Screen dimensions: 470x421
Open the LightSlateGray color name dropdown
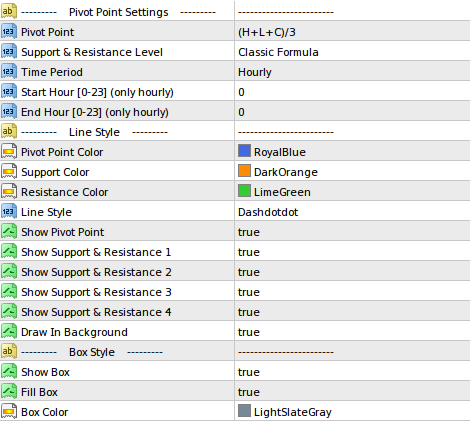293,412
